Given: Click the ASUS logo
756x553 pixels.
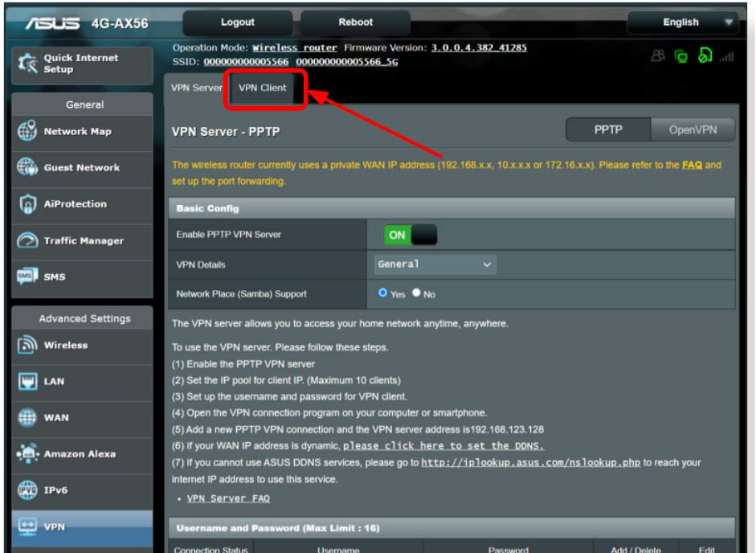Looking at the screenshot, I should [x=52, y=23].
